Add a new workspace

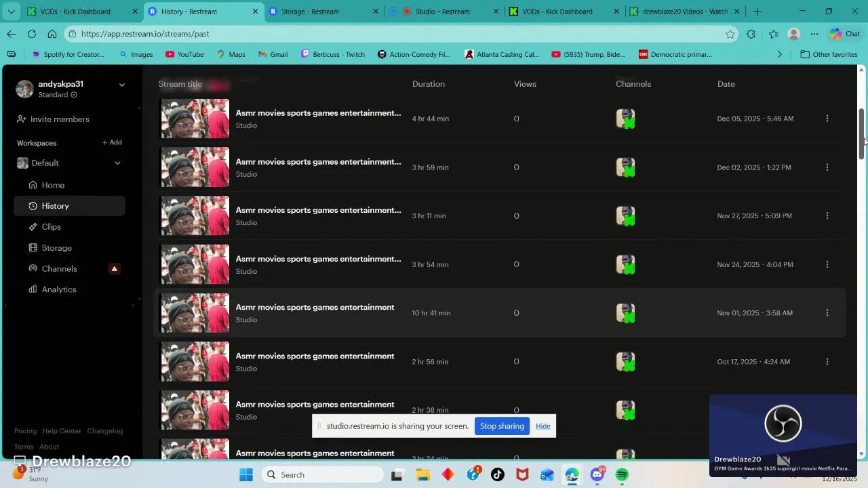point(112,142)
